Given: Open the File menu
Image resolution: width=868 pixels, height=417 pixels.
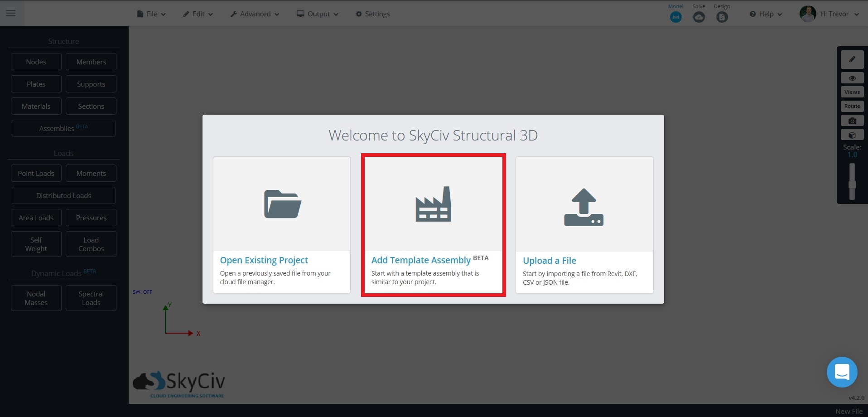Looking at the screenshot, I should coord(151,14).
